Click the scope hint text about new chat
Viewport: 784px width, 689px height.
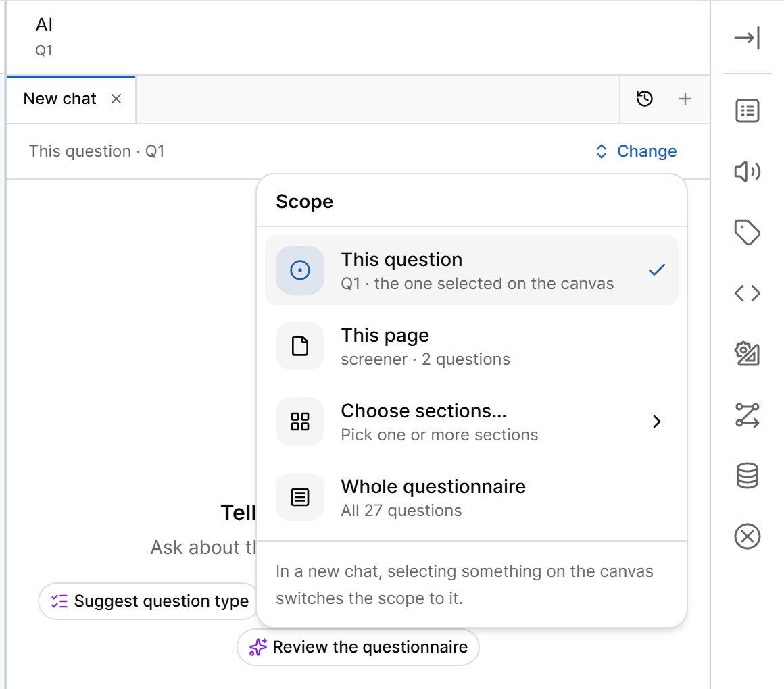pos(464,584)
